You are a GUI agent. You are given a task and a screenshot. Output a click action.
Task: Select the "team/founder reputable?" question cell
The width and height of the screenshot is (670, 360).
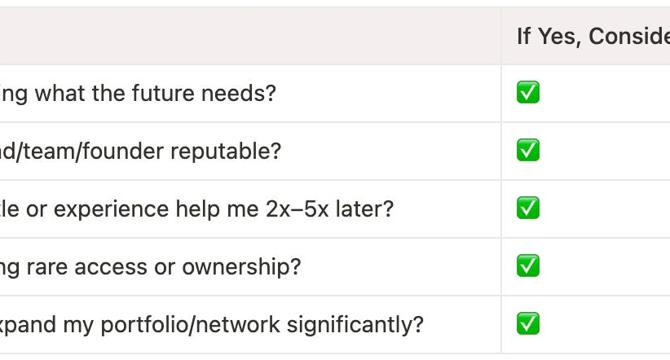tap(250, 151)
